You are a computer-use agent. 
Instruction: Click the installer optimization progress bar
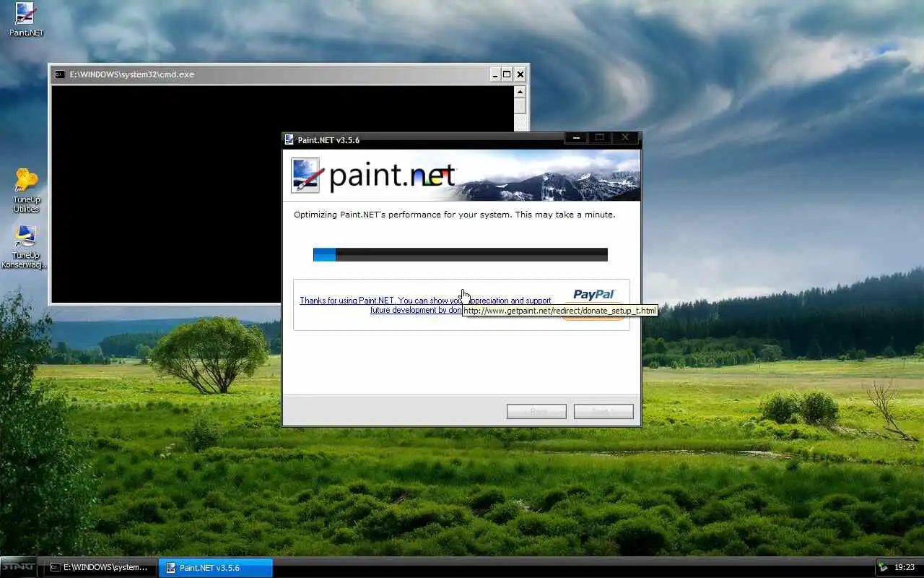[x=461, y=254]
